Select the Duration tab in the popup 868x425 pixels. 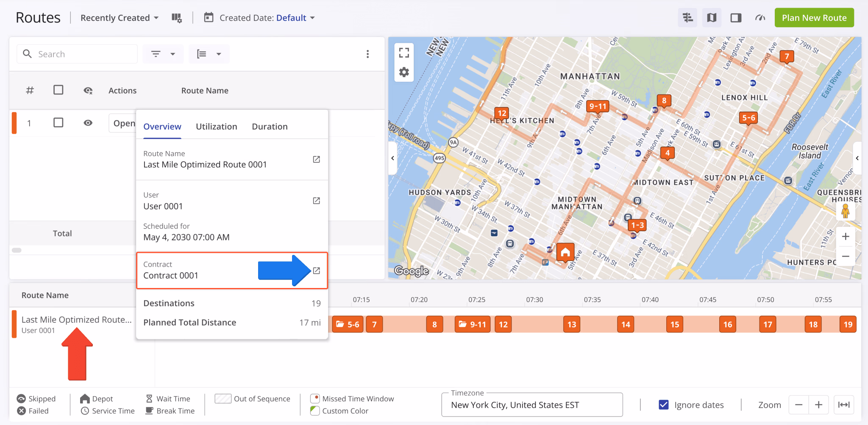click(270, 126)
